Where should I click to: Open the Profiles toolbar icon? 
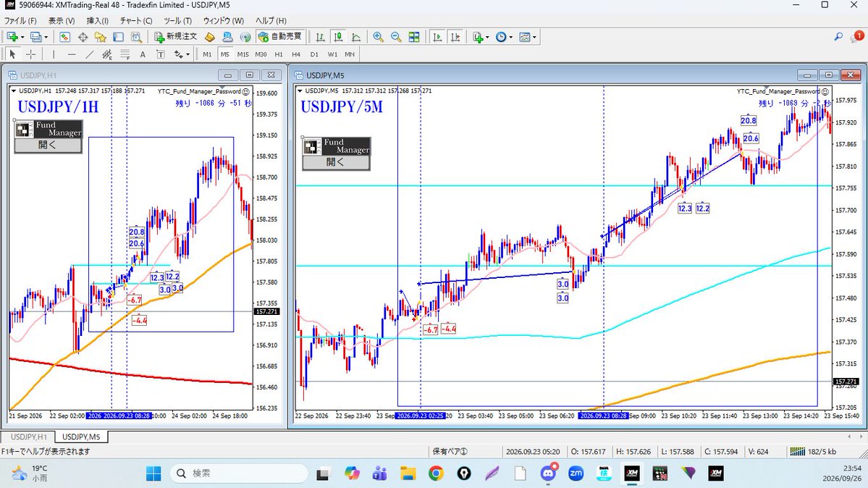pyautogui.click(x=36, y=37)
